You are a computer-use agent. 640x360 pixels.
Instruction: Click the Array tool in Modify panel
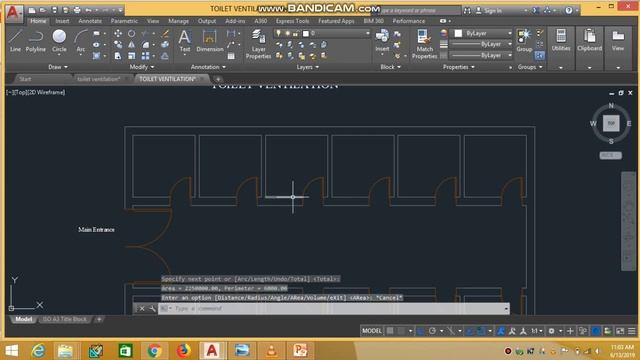(x=145, y=56)
